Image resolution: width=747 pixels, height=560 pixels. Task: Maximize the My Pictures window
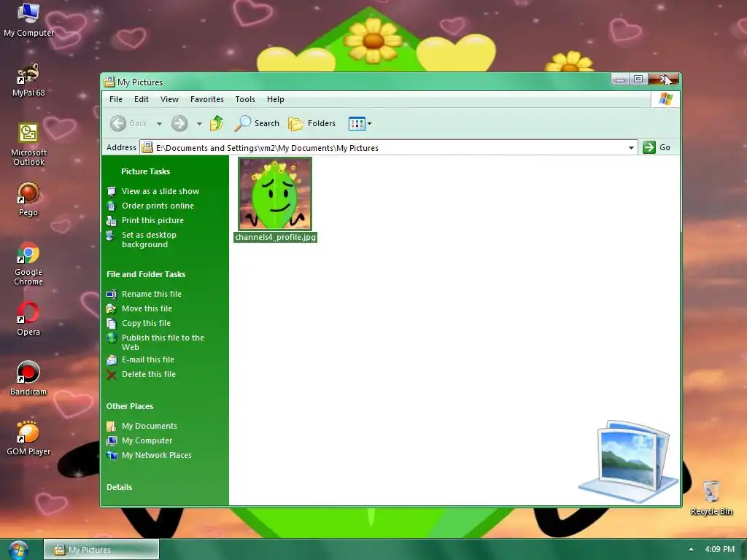pos(638,79)
